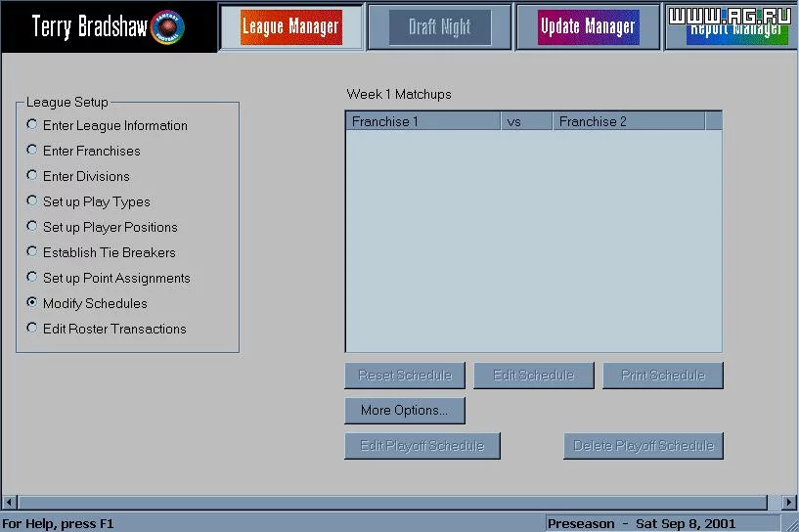
Task: Click the window resize grip icon
Action: [x=791, y=524]
